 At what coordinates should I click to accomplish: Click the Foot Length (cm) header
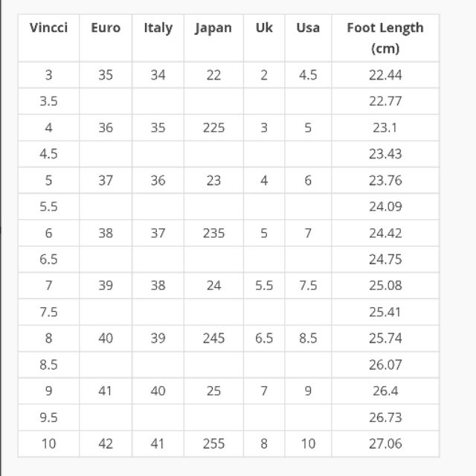pos(385,38)
